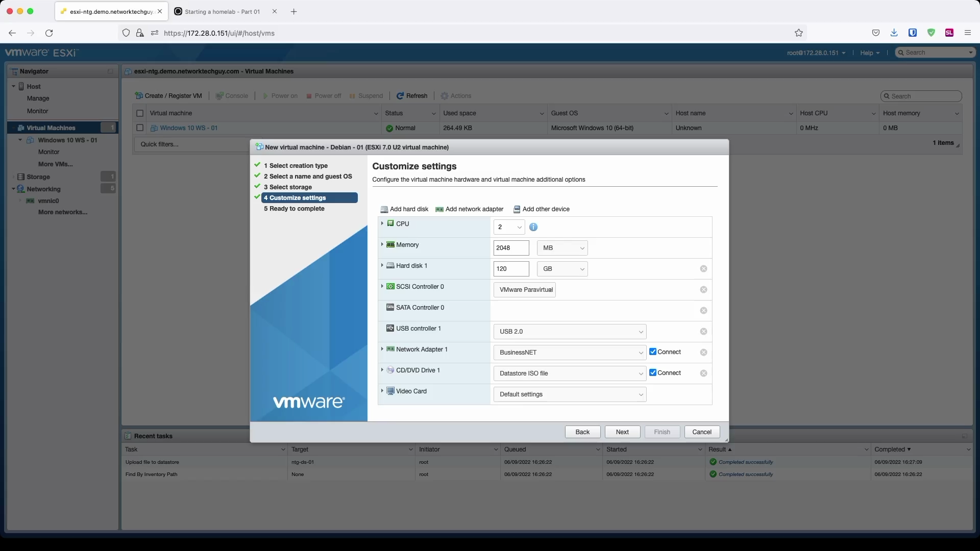Go to step 3 Select storage
Viewport: 980px width, 551px height.
[288, 187]
